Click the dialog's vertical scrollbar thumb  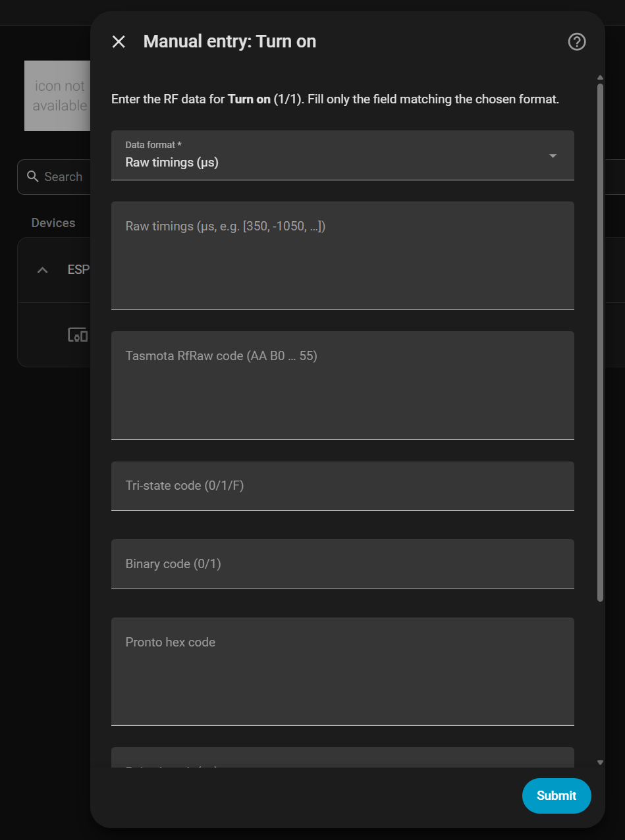click(600, 342)
